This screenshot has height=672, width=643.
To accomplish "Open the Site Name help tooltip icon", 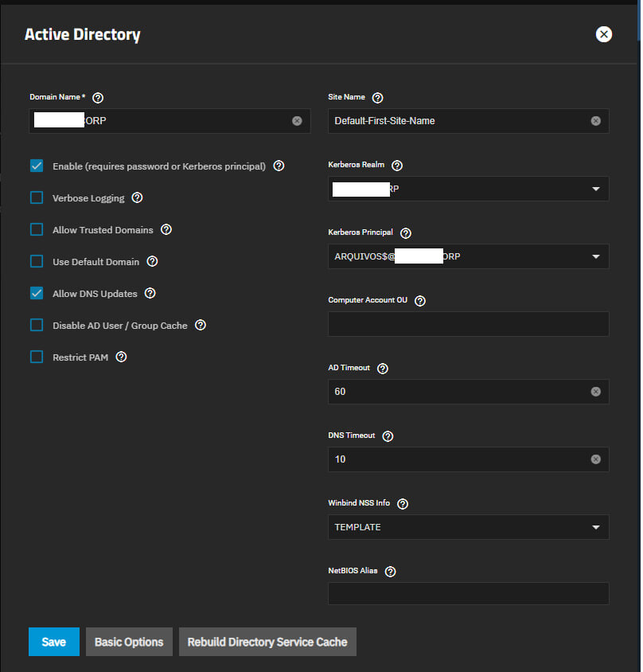I will [378, 98].
